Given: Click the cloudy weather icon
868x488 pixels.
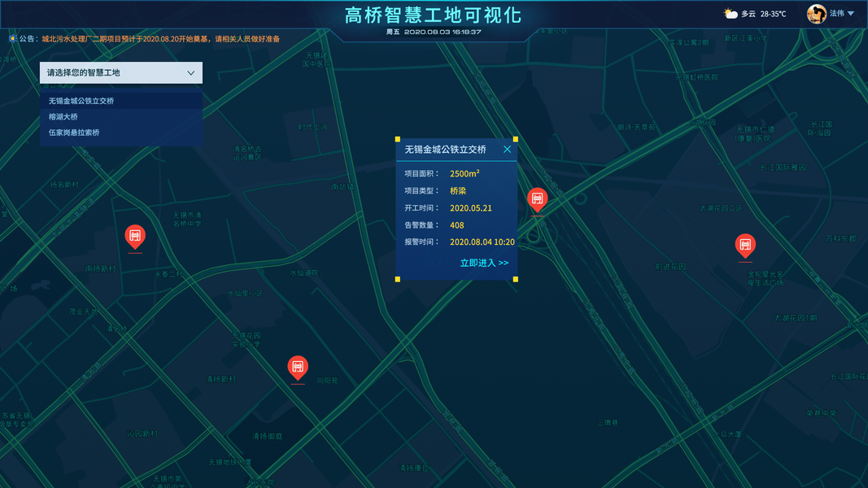Looking at the screenshot, I should (x=731, y=13).
